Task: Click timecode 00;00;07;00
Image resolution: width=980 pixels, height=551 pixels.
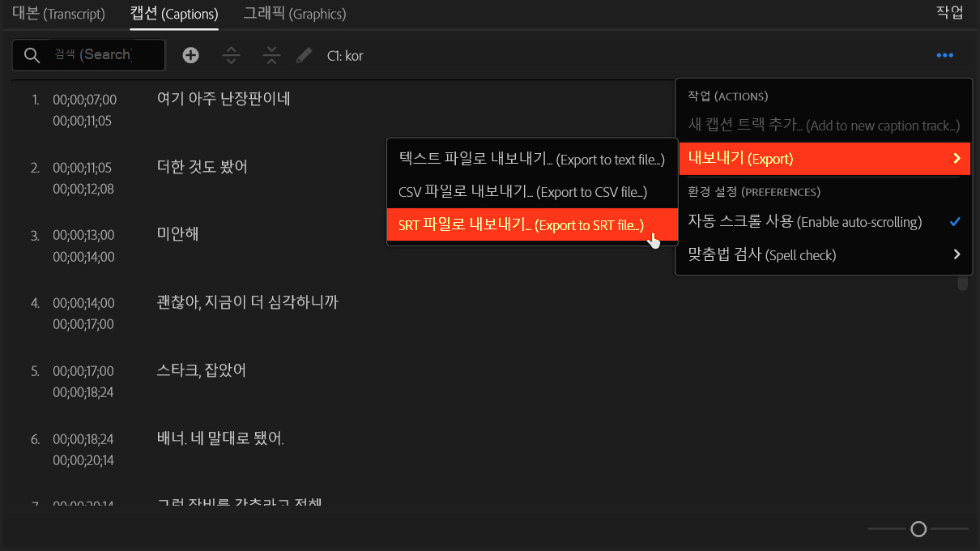Action: click(x=84, y=100)
